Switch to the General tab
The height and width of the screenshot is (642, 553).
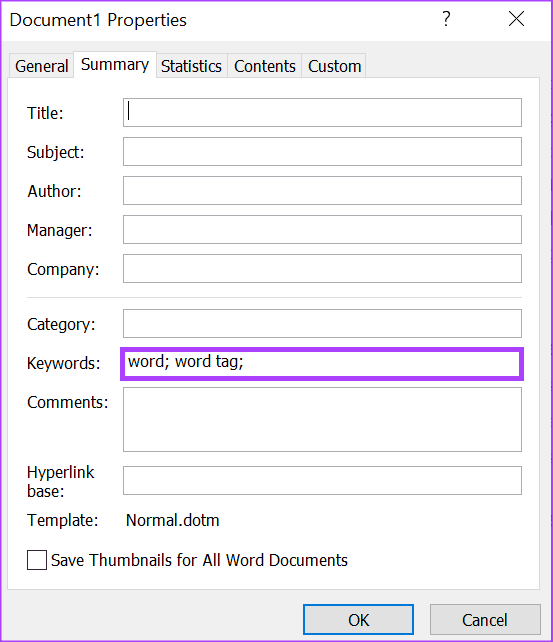tap(41, 66)
